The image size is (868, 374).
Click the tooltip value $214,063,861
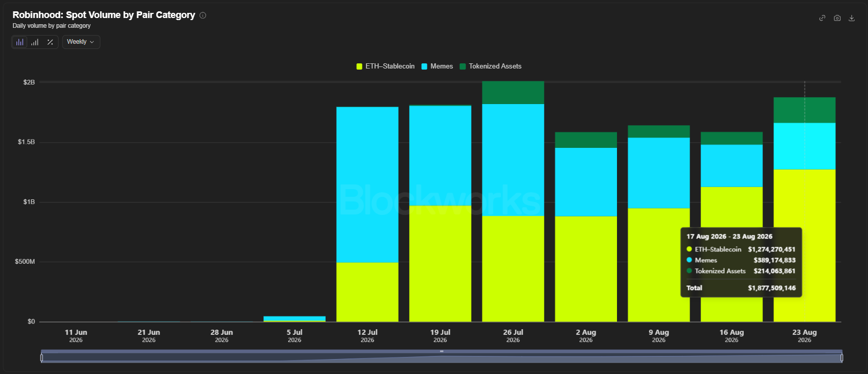coord(774,271)
